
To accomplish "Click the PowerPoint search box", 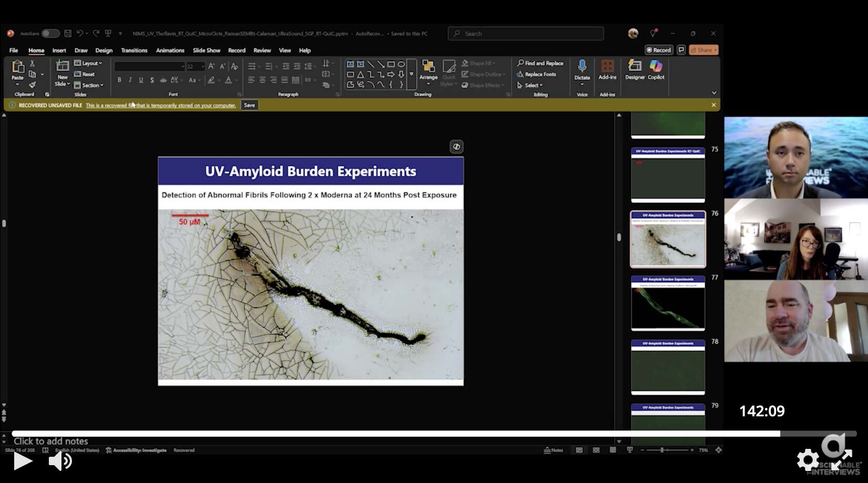I will (526, 34).
